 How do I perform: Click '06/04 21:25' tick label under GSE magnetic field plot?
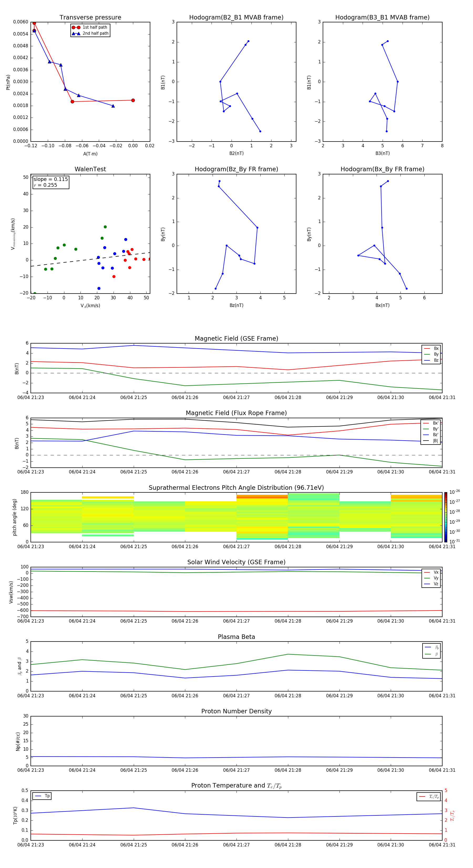(x=134, y=398)
